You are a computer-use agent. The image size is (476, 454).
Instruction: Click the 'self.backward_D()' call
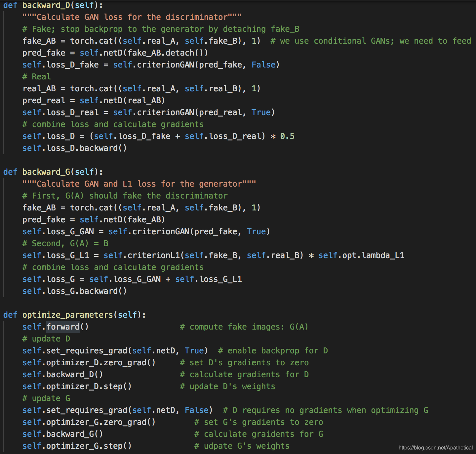[63, 375]
